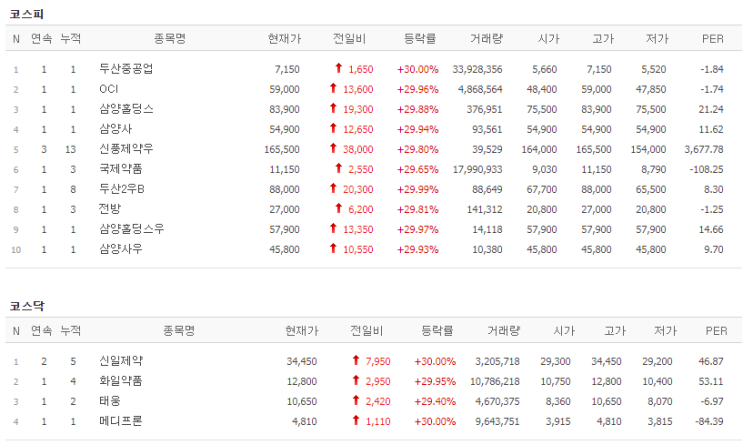The height and width of the screenshot is (445, 743).
Task: Click 고가 column header in 코스닥 table
Action: click(x=615, y=331)
